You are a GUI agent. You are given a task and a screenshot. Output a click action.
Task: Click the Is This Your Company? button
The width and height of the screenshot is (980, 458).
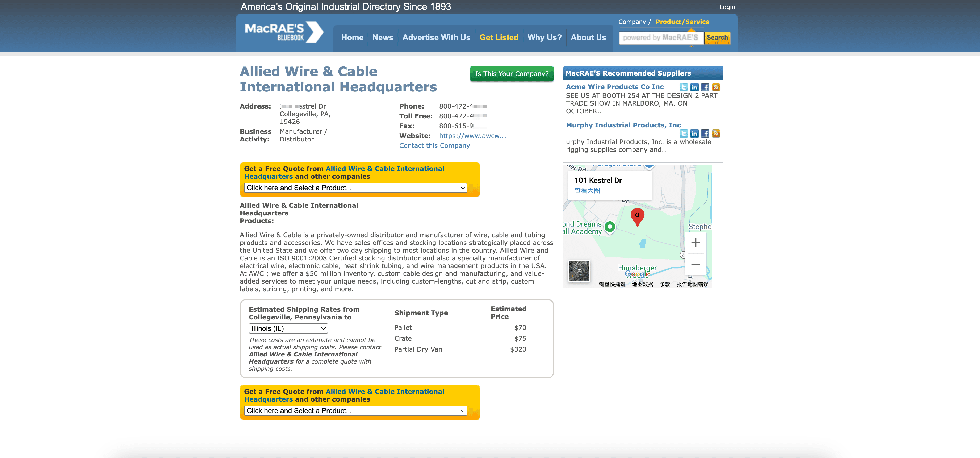point(511,74)
